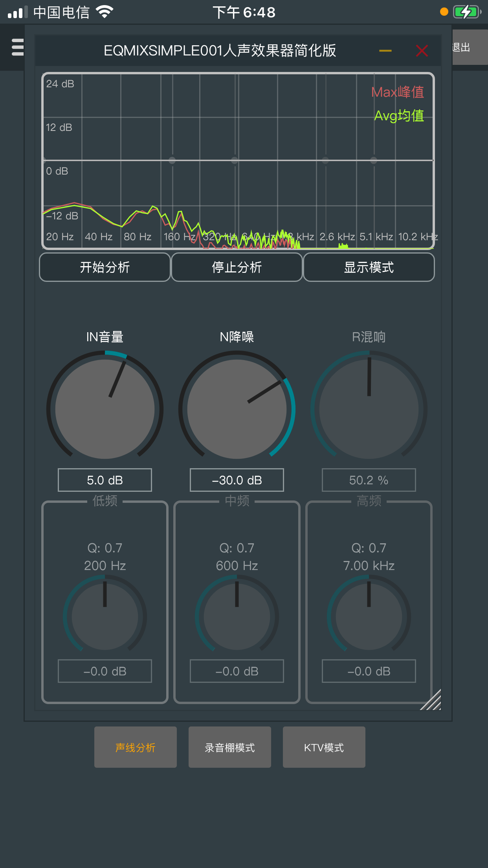Click the 5.0 dB volume value field
This screenshot has height=868, width=488.
[x=105, y=480]
